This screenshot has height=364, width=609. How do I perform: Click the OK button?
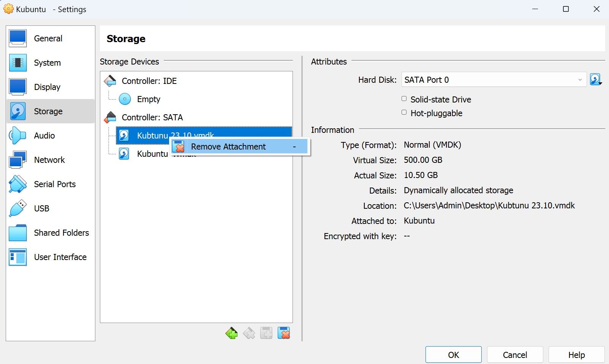click(x=453, y=355)
